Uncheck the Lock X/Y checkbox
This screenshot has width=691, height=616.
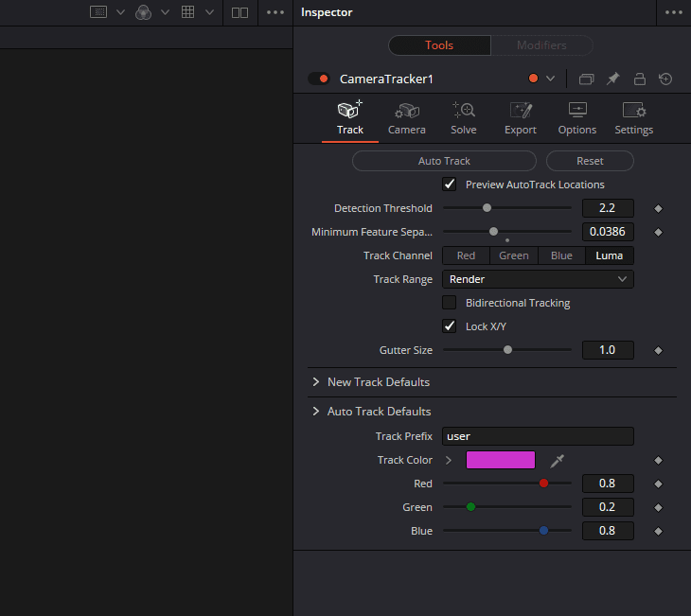click(449, 326)
